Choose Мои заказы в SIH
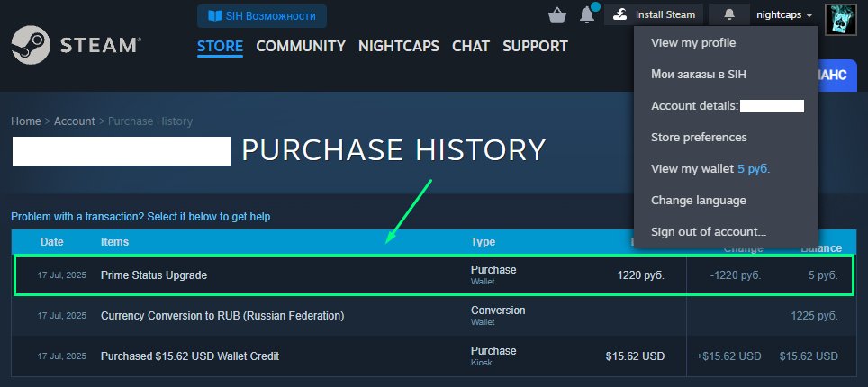 point(699,74)
